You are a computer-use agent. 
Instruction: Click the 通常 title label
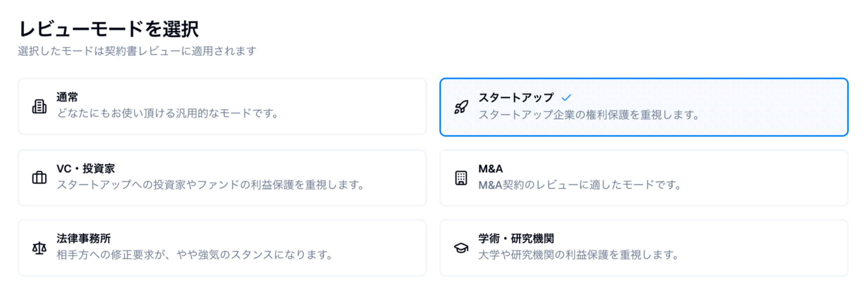pos(67,97)
